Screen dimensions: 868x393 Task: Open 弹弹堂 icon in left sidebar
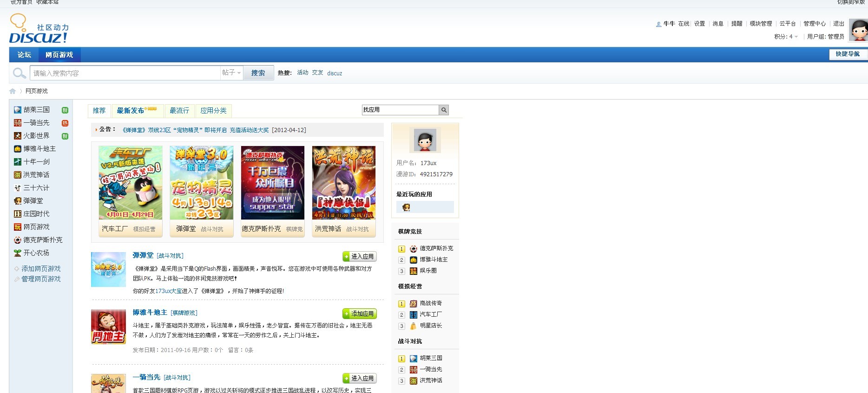point(18,201)
